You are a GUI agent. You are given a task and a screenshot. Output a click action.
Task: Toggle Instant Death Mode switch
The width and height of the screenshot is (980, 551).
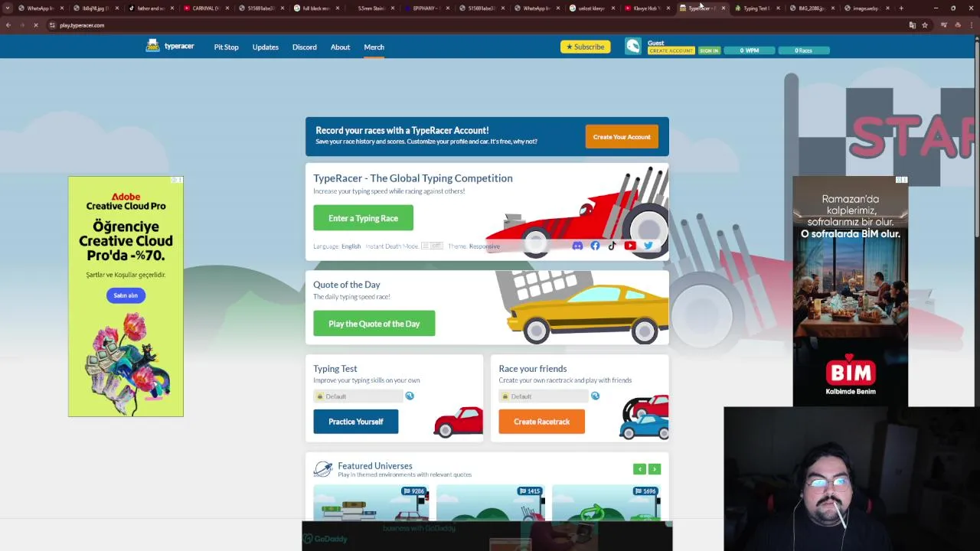click(x=432, y=246)
